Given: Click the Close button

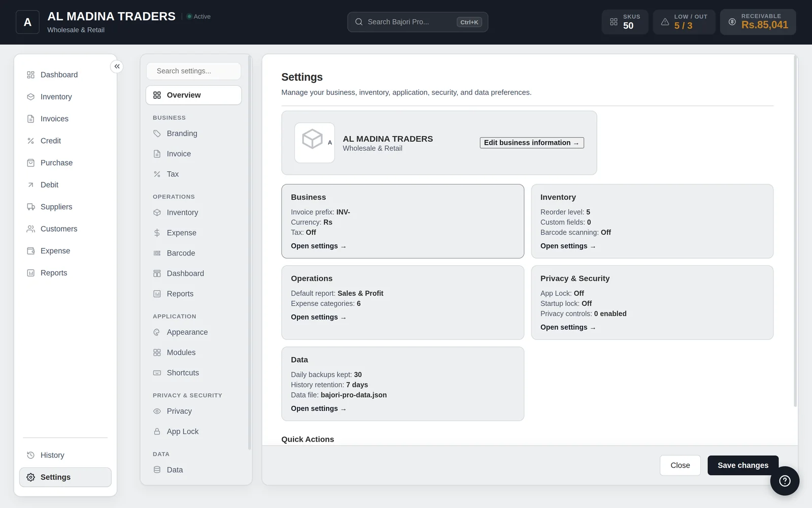Looking at the screenshot, I should pos(680,465).
